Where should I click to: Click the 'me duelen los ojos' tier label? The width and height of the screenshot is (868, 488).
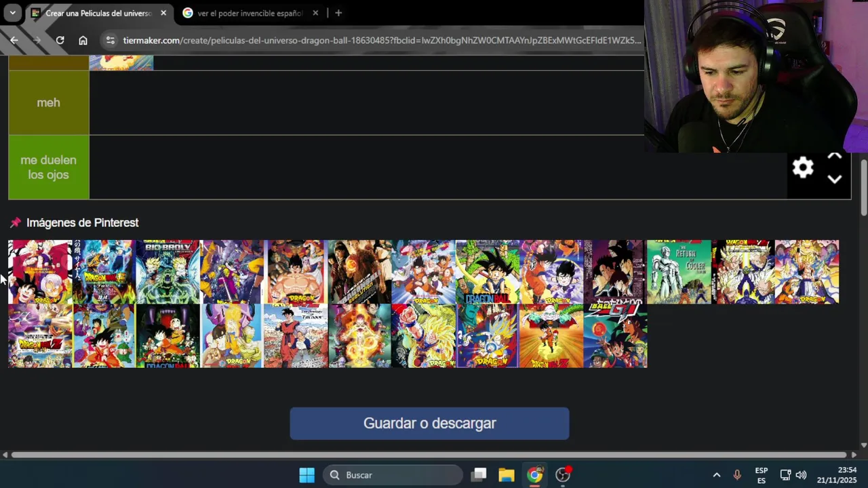(48, 167)
